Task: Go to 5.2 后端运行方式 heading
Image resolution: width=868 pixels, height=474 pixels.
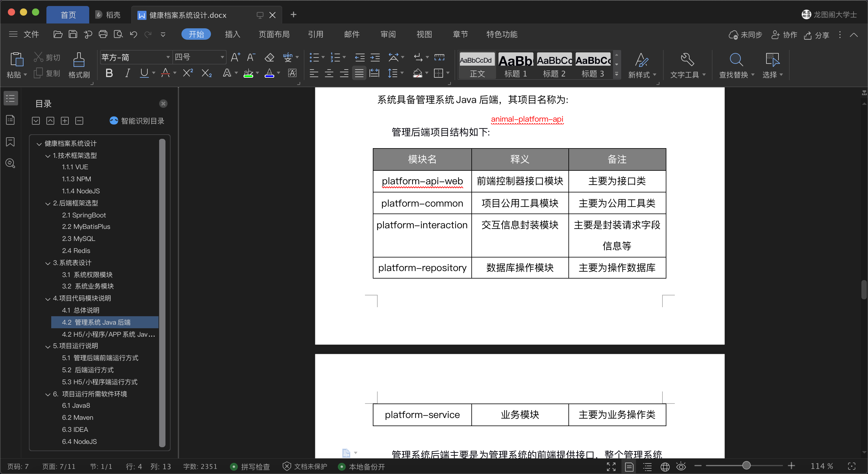Action: pos(88,370)
